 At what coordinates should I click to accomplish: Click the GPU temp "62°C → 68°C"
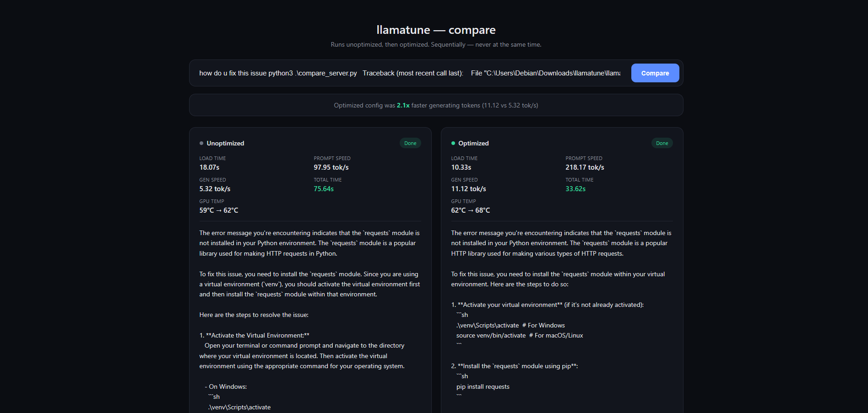[x=471, y=210]
